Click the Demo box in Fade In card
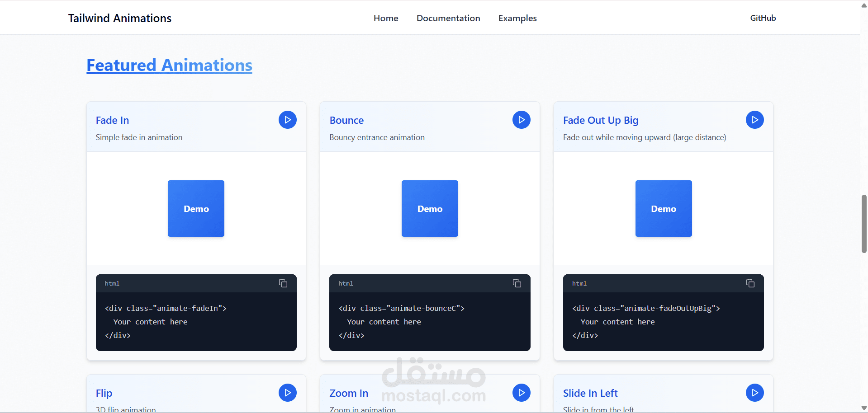The image size is (868, 413). (x=196, y=208)
